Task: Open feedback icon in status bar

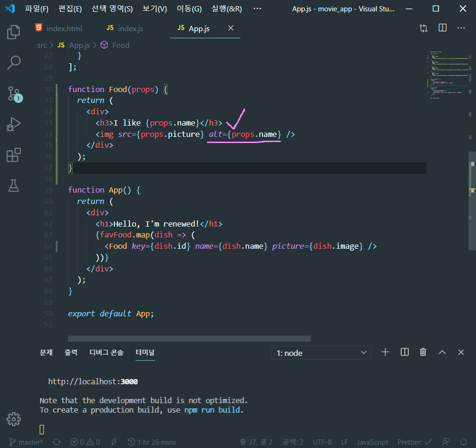Action: [446, 442]
